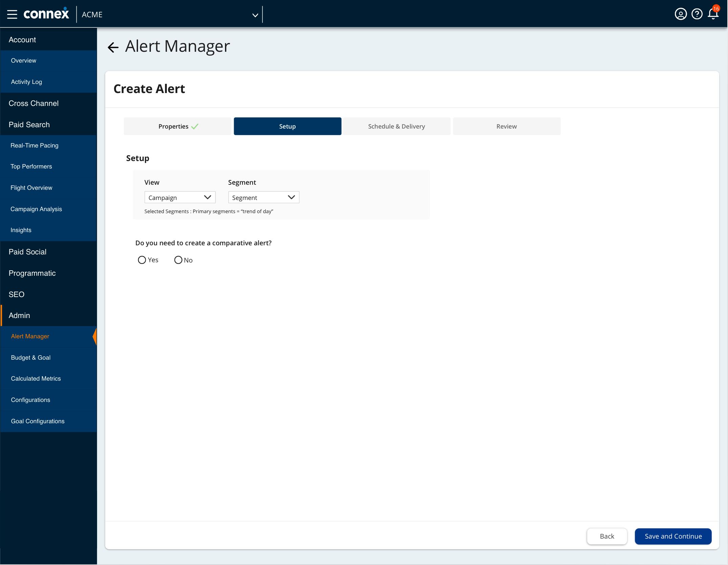Open the Segment dropdown
This screenshot has width=728, height=565.
[x=264, y=197]
